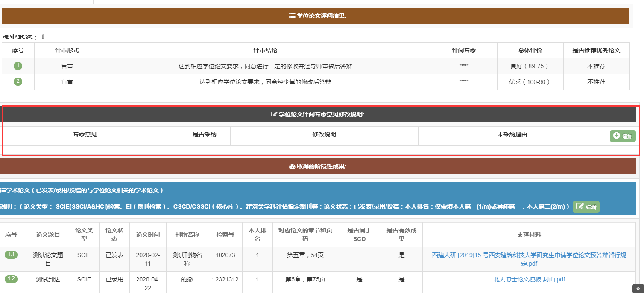This screenshot has width=644, height=293.
Task: Click the list icon beside 学位论文评阅结果
Action: (x=292, y=16)
